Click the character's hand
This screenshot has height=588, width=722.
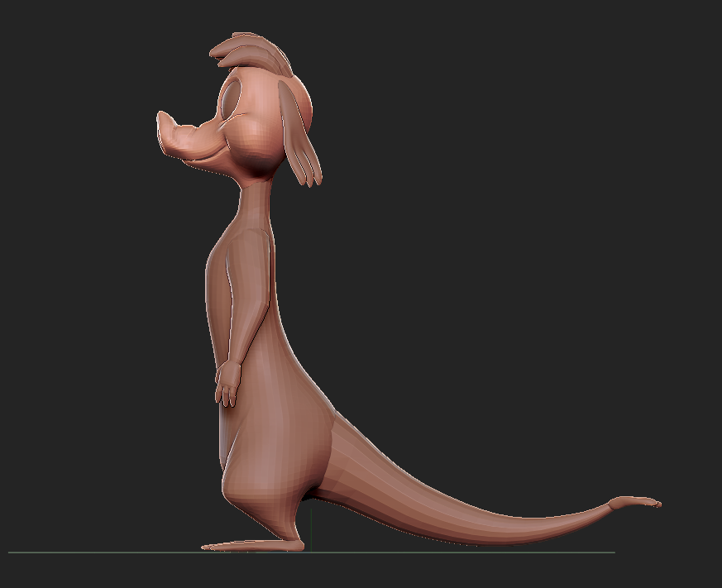[227, 383]
